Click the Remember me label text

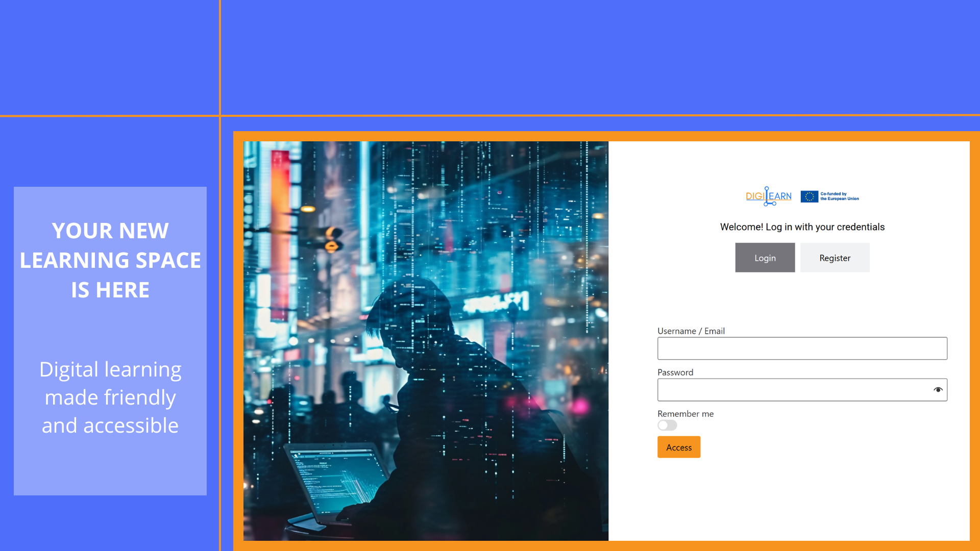point(685,414)
